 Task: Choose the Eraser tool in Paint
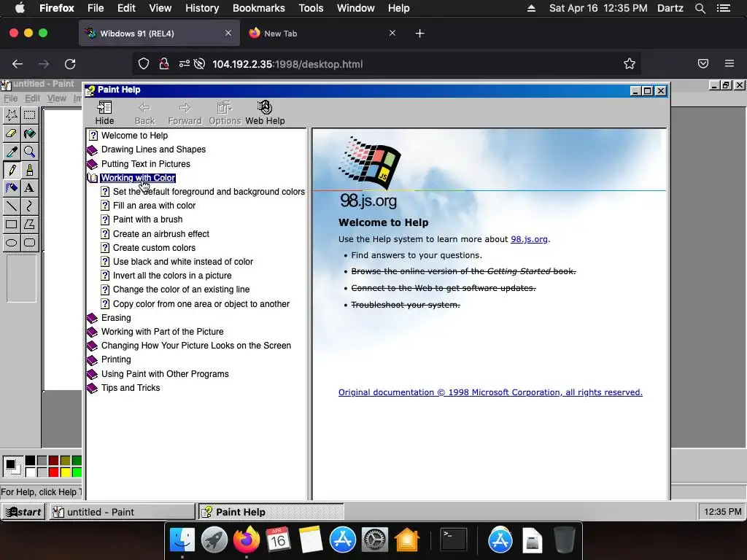pos(12,133)
